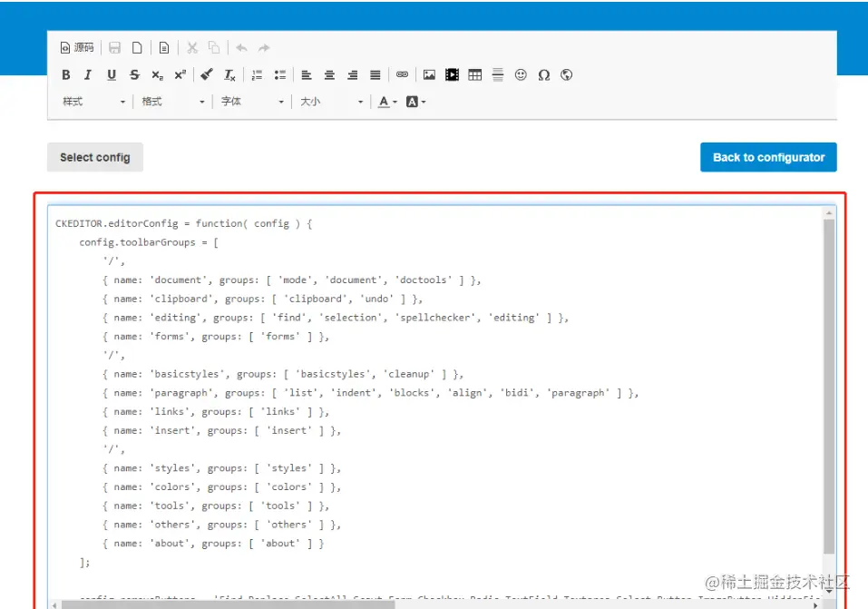The width and height of the screenshot is (868, 609).
Task: Center align text
Action: pyautogui.click(x=329, y=74)
